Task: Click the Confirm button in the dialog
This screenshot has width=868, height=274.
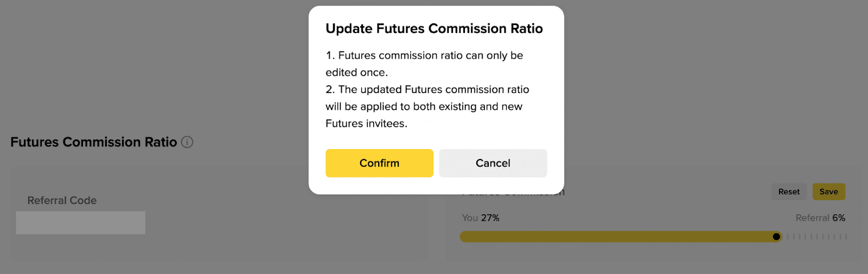Action: point(379,163)
